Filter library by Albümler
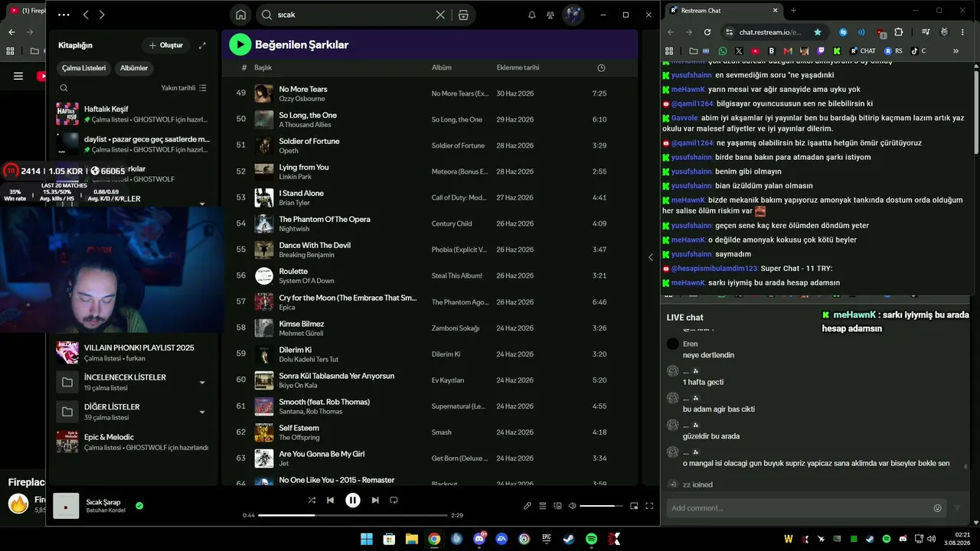Viewport: 980px width, 551px height. click(134, 68)
